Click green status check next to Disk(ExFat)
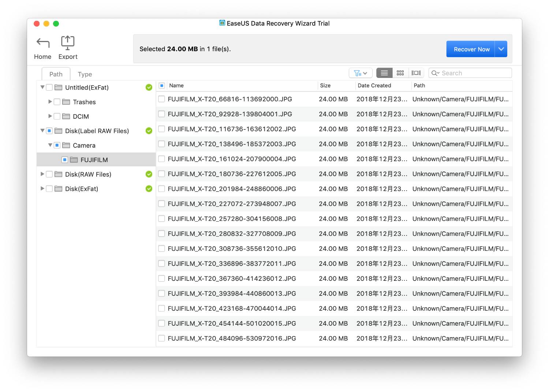The image size is (549, 392). (149, 189)
